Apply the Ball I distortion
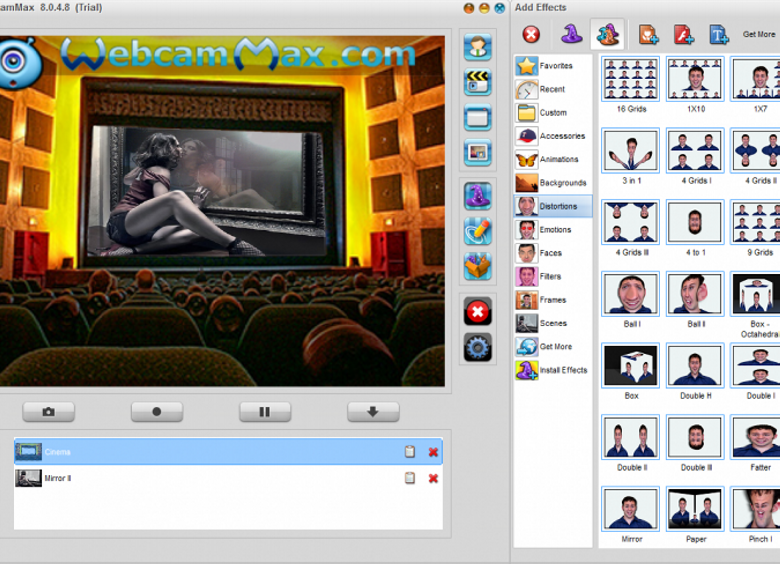780x564 pixels. pyautogui.click(x=631, y=293)
